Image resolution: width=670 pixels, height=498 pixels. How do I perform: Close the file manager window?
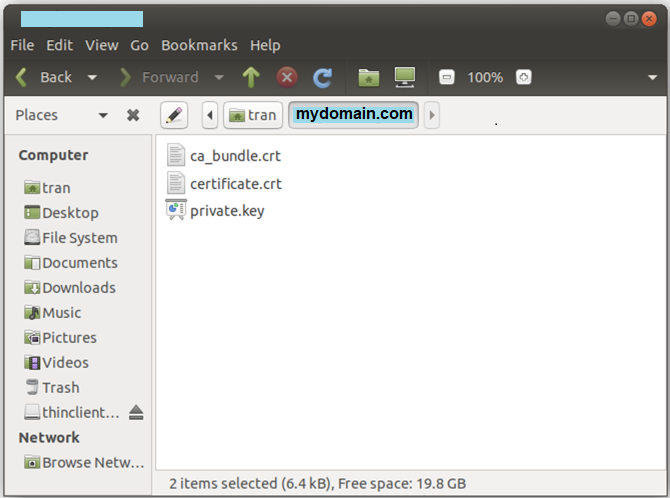[x=649, y=19]
